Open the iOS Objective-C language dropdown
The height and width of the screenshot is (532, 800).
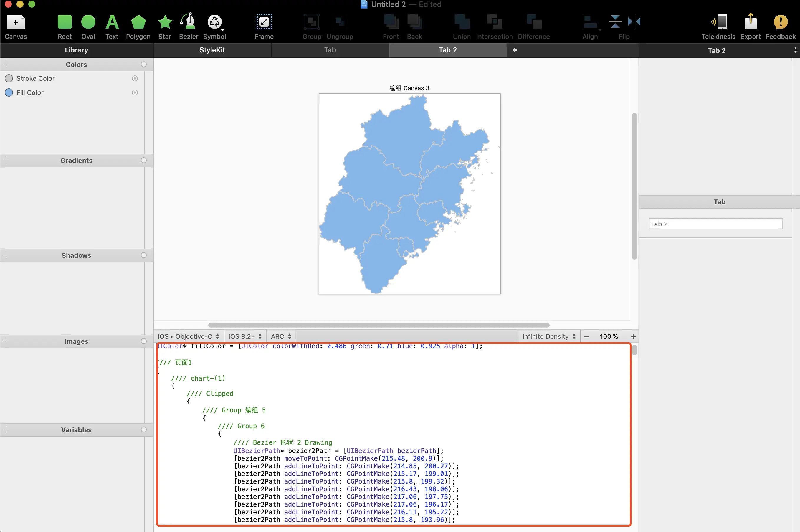[188, 336]
